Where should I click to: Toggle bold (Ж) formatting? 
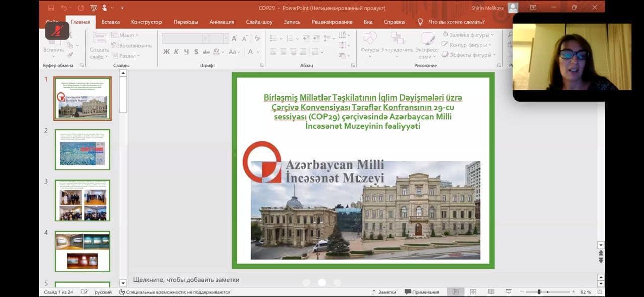[x=166, y=52]
